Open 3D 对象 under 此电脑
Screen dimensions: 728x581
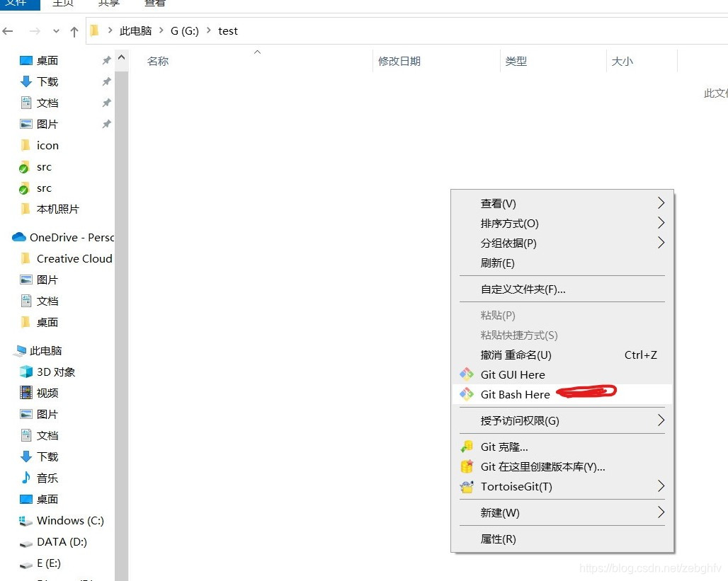pyautogui.click(x=56, y=372)
